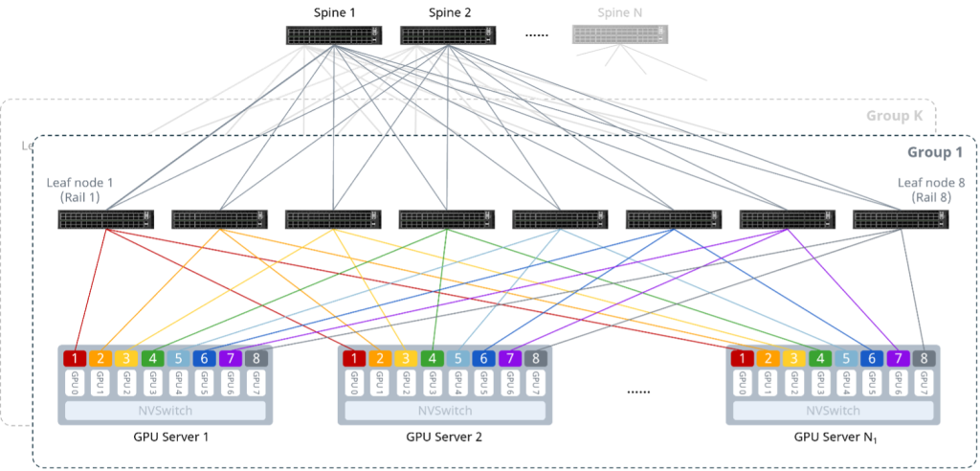Click the leaf switch with dark blue links

pos(674,219)
